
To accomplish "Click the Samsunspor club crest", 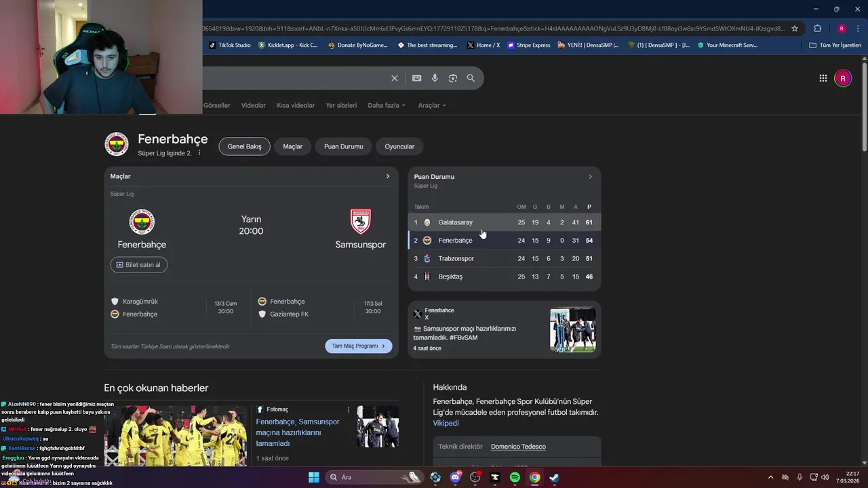I will click(361, 222).
